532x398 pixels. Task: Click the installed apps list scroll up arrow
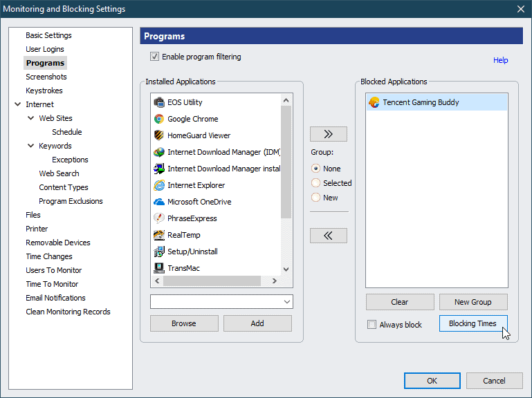click(286, 100)
